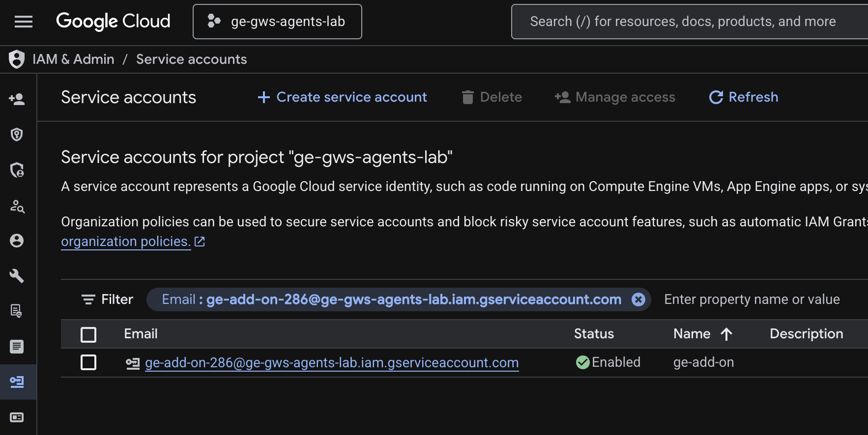Screen dimensions: 868x435
Task: Open the ge-gws-agents-lab project picker
Action: [277, 22]
